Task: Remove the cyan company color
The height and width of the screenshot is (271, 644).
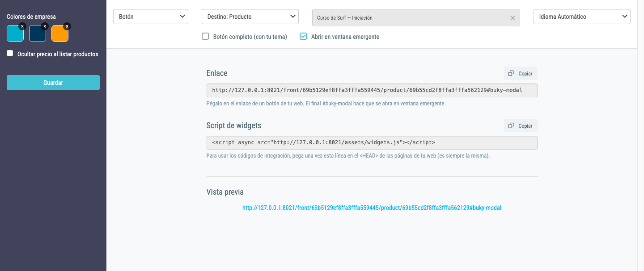Action: click(22, 26)
